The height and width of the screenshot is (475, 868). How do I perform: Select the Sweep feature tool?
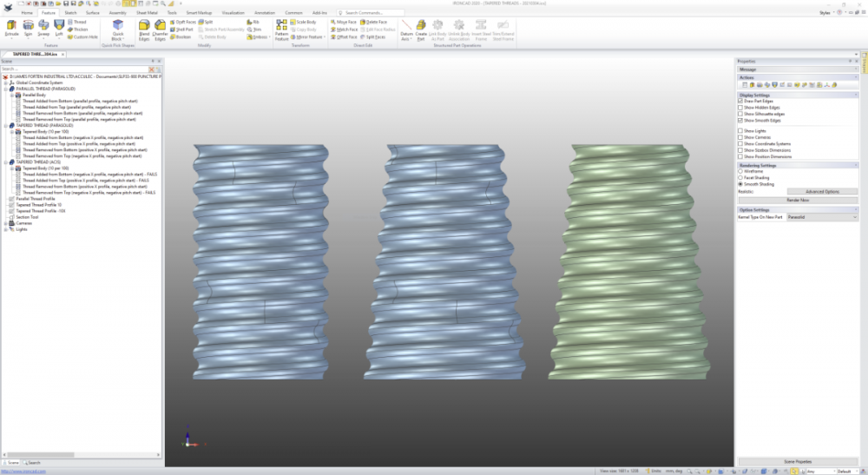click(43, 29)
